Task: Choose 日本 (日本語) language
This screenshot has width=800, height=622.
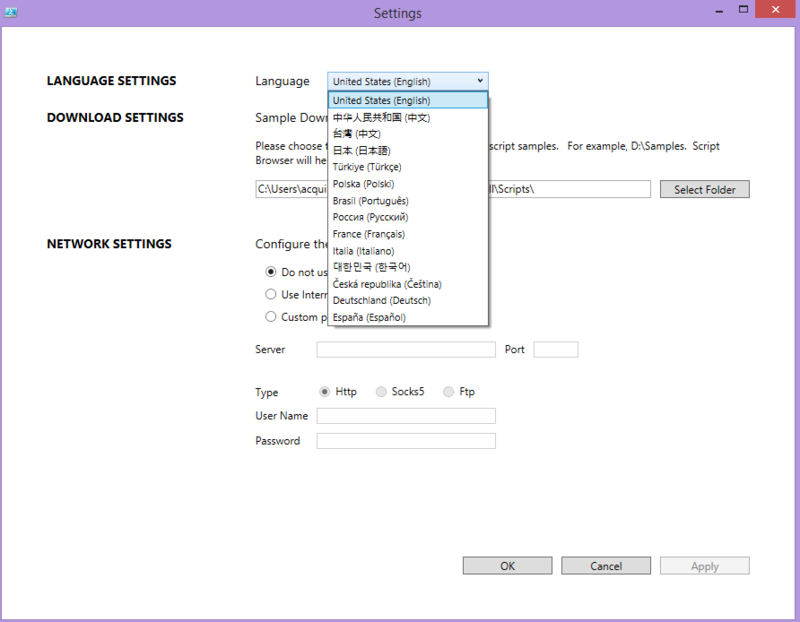Action: tap(408, 151)
